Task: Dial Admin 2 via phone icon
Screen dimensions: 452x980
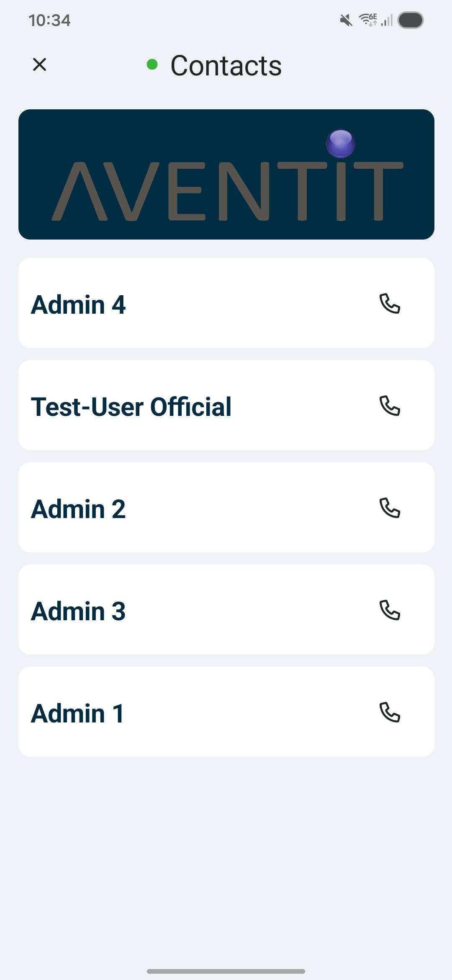Action: point(390,508)
